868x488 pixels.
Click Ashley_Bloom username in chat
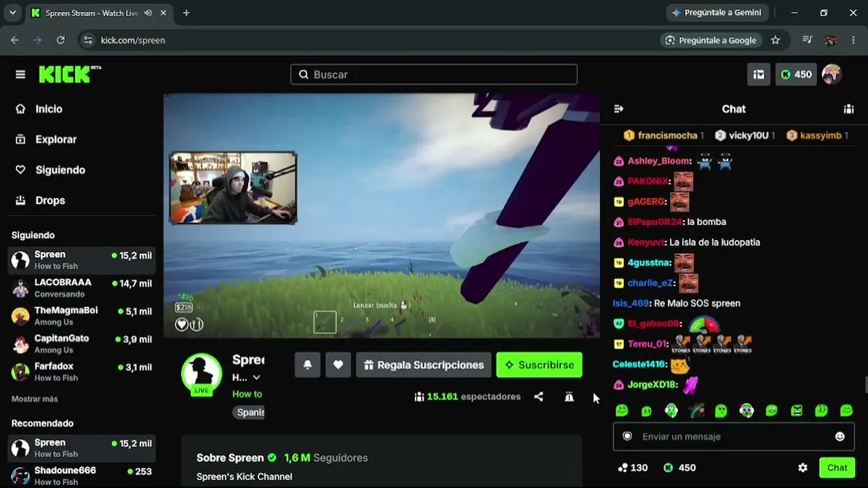[x=659, y=161]
